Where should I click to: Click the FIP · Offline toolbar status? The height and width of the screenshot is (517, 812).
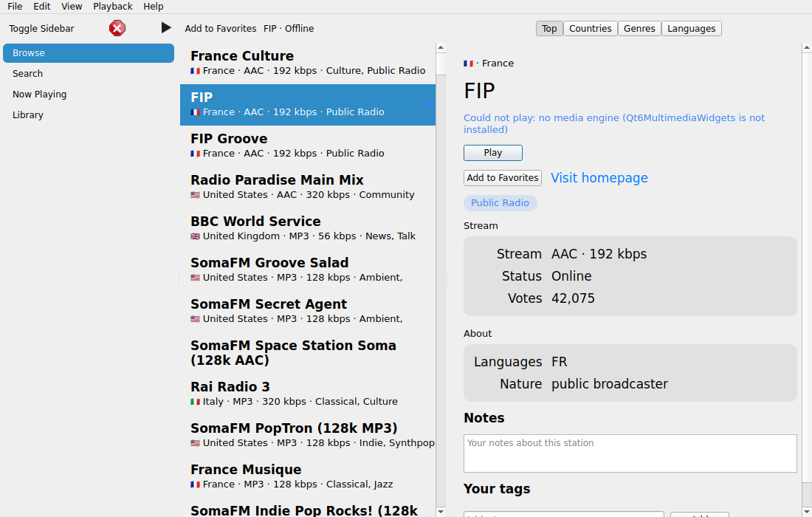(289, 29)
